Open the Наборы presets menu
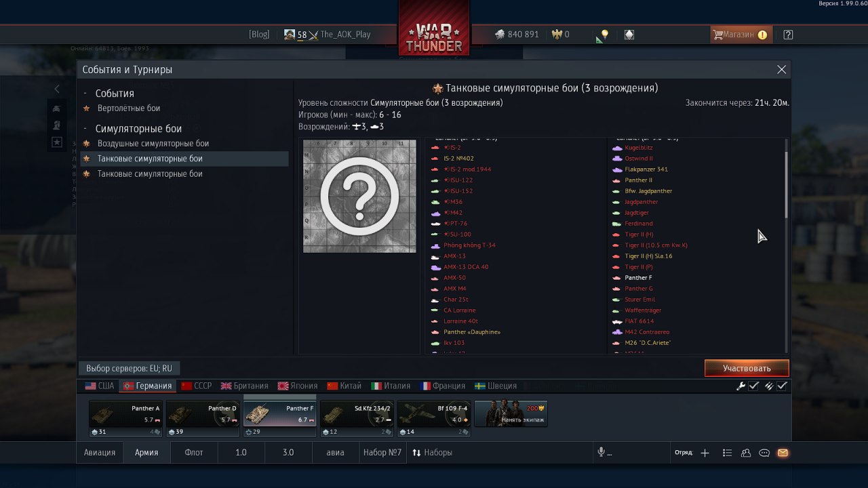 pos(433,453)
